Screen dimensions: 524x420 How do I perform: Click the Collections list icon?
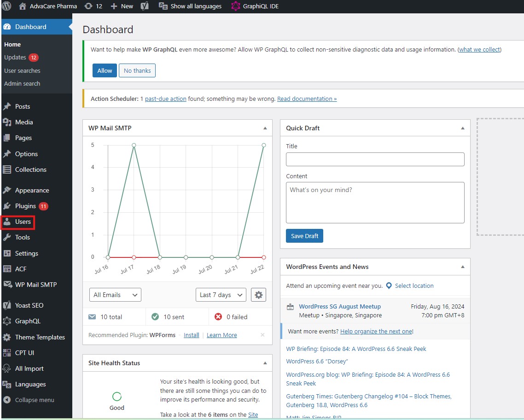(7, 169)
